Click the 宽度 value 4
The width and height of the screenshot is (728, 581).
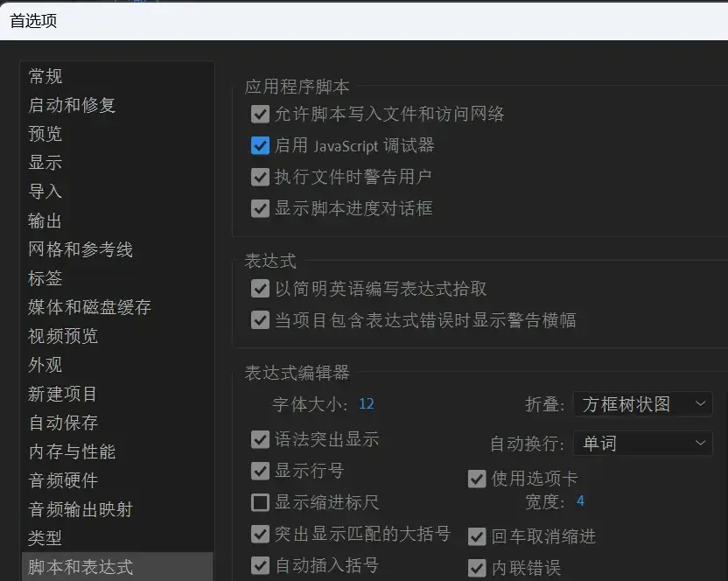(580, 500)
